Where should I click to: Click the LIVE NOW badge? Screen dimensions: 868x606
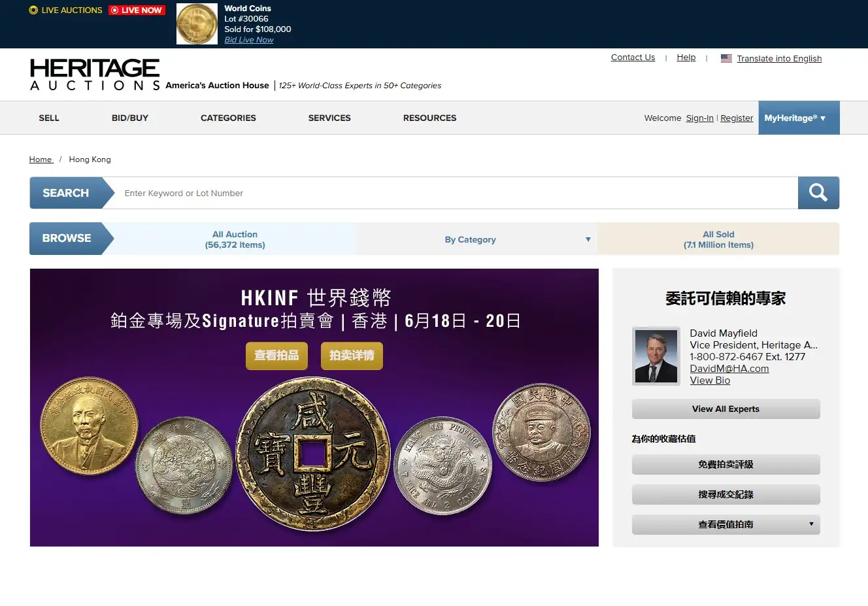[137, 10]
